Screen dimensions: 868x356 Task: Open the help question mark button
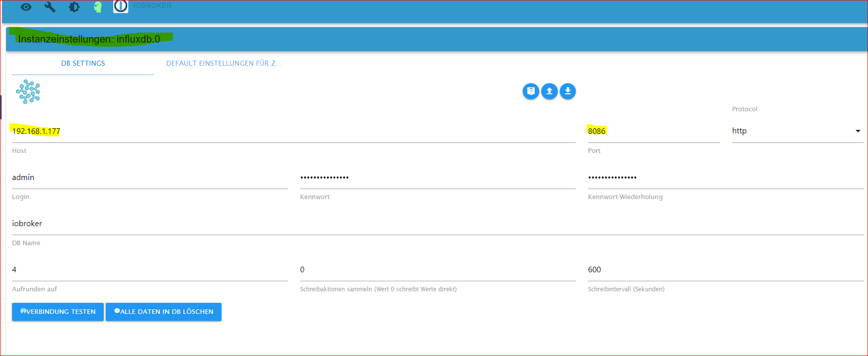(x=531, y=91)
